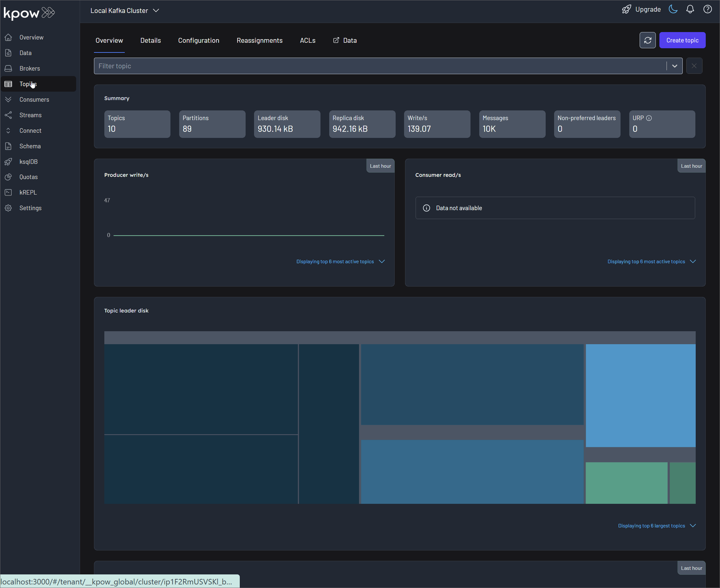Click the kREPL terminal icon

point(8,192)
